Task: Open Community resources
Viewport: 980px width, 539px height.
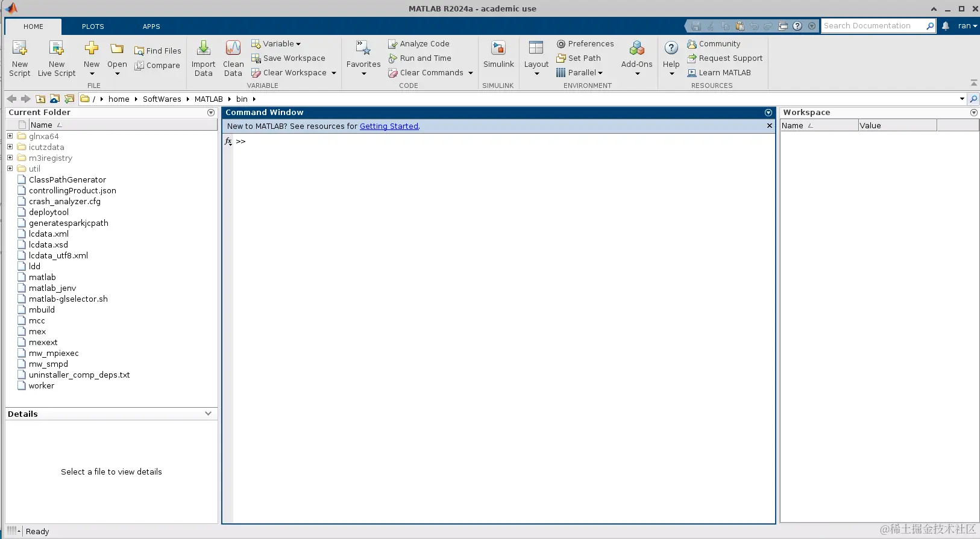Action: click(x=714, y=43)
